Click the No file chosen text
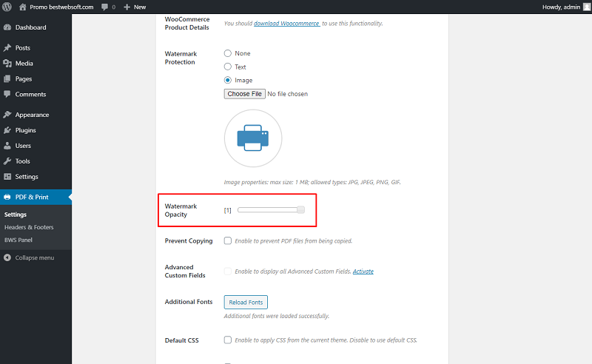 [x=287, y=94]
